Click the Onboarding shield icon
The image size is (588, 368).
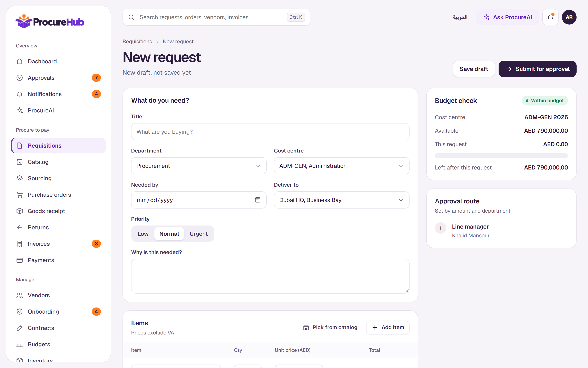(x=20, y=312)
